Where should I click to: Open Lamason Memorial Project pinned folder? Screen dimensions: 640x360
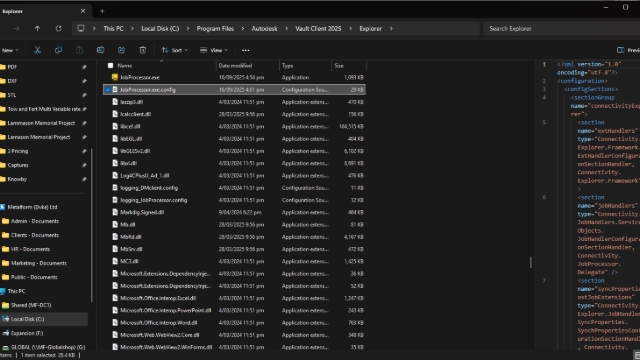(x=39, y=137)
